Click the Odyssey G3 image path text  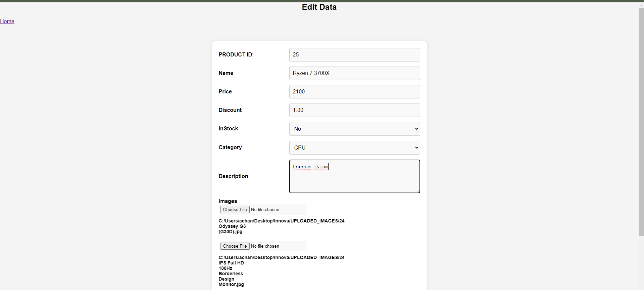[281, 226]
